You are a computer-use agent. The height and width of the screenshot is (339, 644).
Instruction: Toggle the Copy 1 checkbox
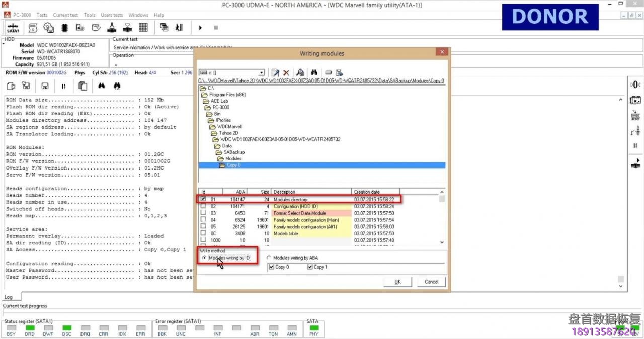310,267
